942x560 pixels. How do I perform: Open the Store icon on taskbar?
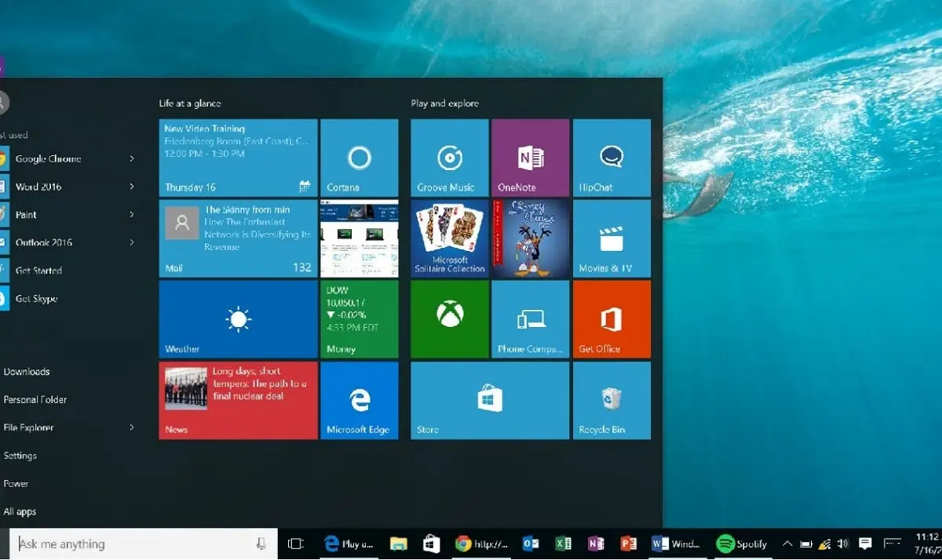click(x=431, y=544)
